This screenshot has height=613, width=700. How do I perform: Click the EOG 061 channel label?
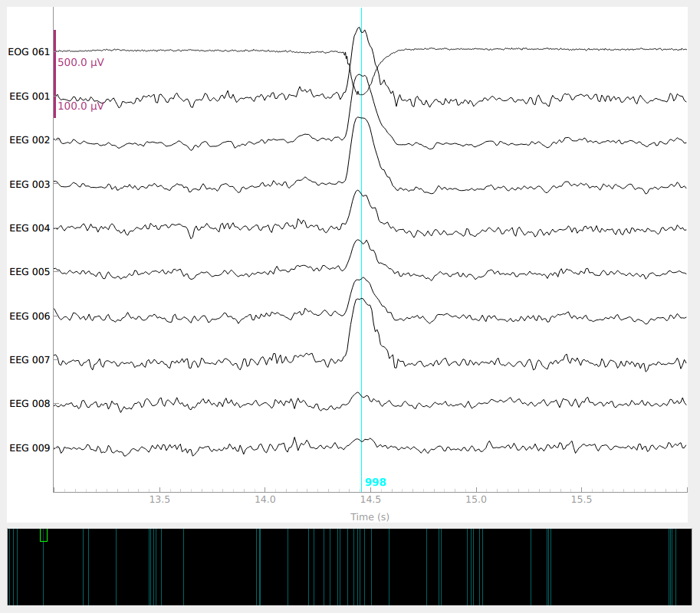(29, 52)
